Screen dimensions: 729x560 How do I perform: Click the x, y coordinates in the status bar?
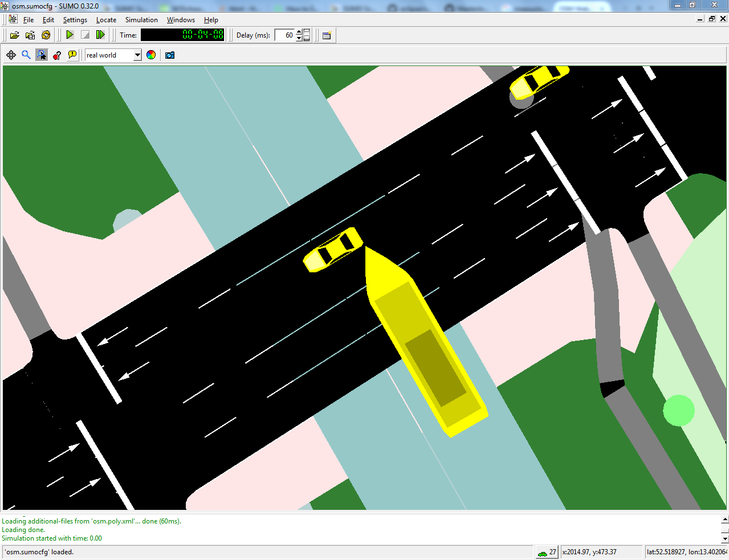coord(589,552)
